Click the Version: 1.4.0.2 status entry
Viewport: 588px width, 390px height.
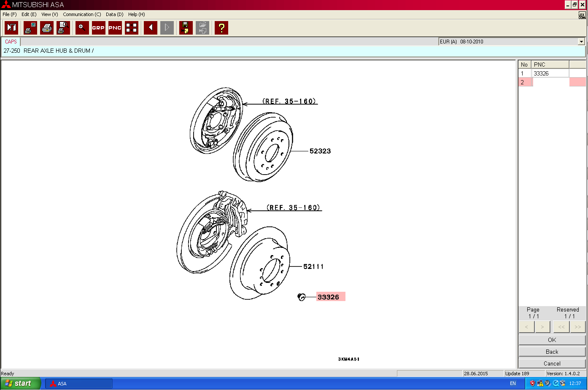pos(563,374)
